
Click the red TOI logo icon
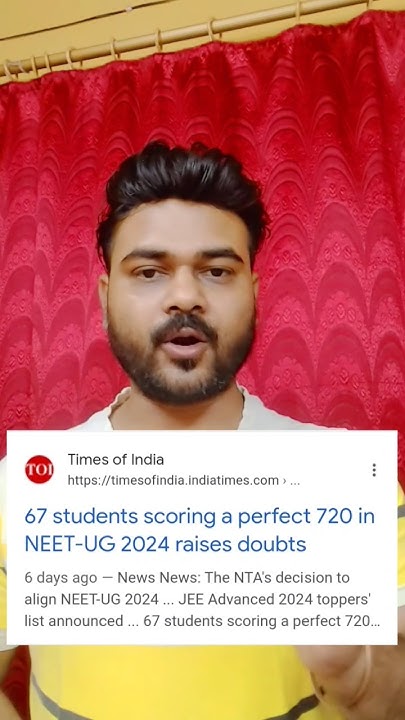pyautogui.click(x=39, y=469)
